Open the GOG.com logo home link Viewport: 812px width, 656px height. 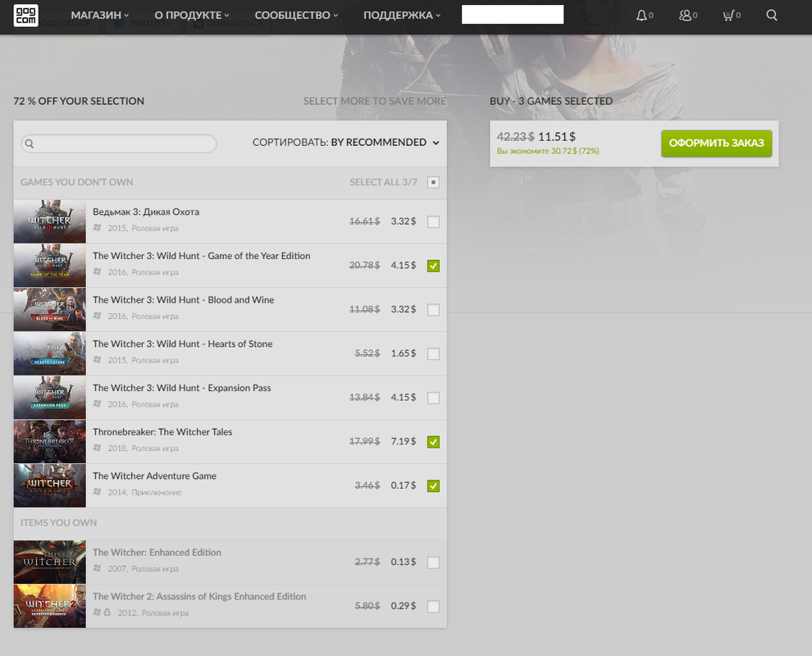(26, 15)
